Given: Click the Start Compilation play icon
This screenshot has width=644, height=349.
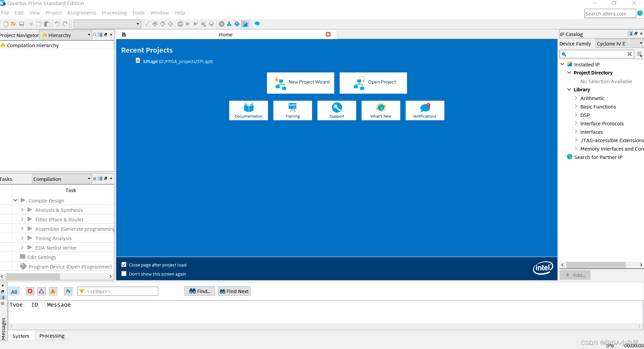Looking at the screenshot, I should click(x=188, y=24).
